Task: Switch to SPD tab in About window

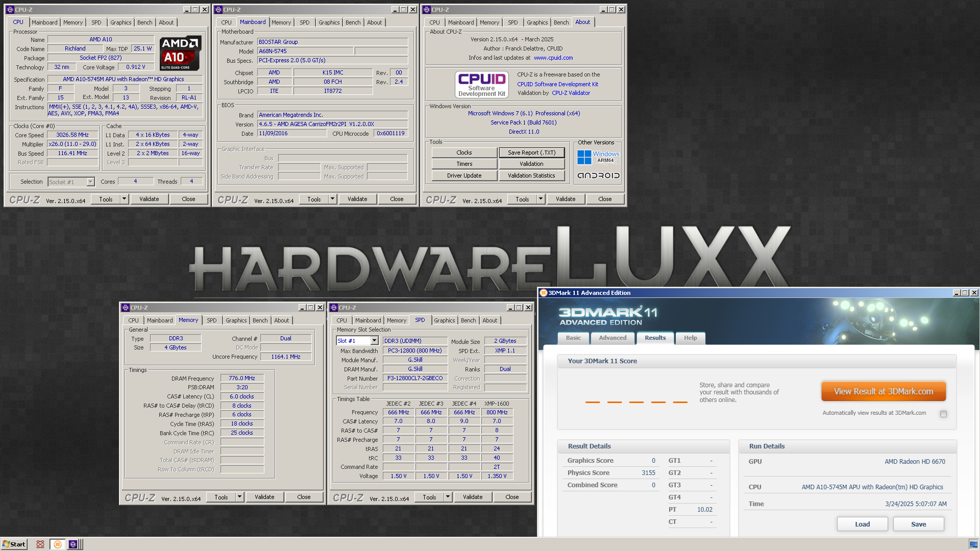Action: [513, 22]
